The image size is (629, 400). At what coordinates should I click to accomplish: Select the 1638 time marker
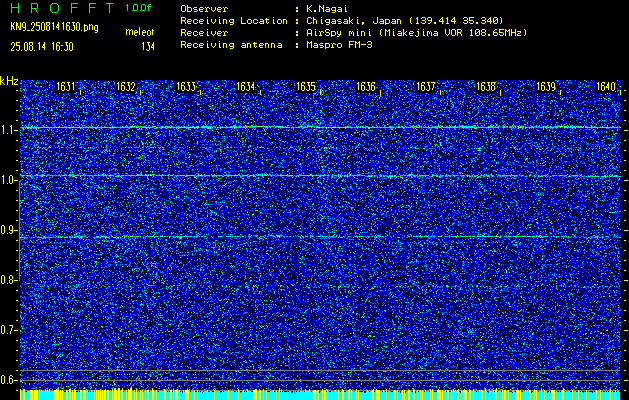(486, 87)
